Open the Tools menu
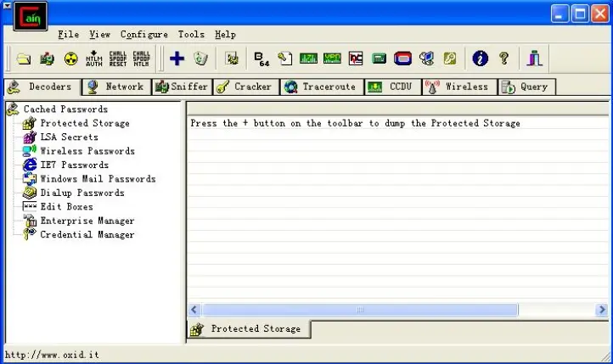The height and width of the screenshot is (364, 613). pos(191,35)
